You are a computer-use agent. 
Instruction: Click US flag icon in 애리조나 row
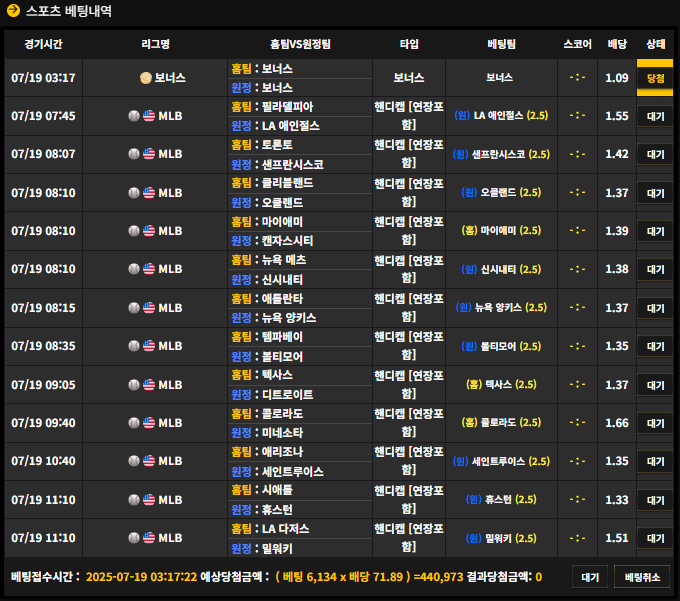(149, 461)
